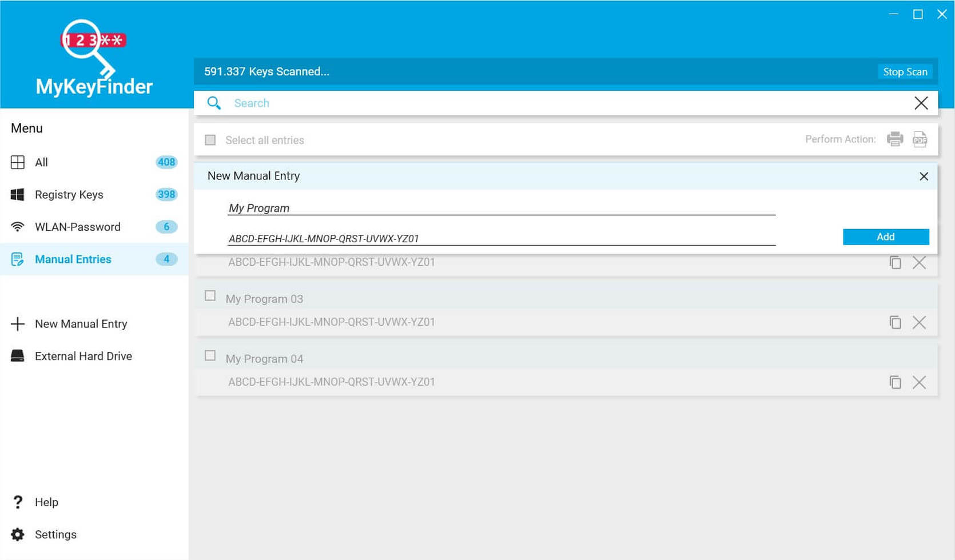Click the grid icon next to All

pyautogui.click(x=18, y=162)
